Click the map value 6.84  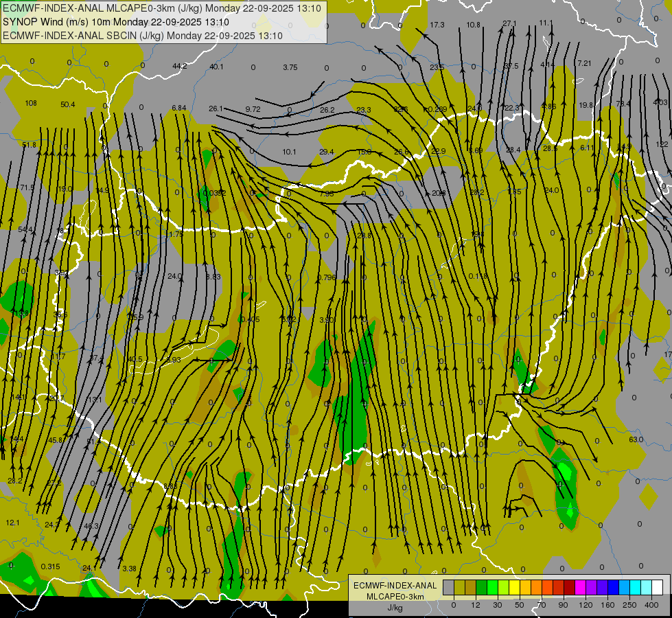(178, 108)
